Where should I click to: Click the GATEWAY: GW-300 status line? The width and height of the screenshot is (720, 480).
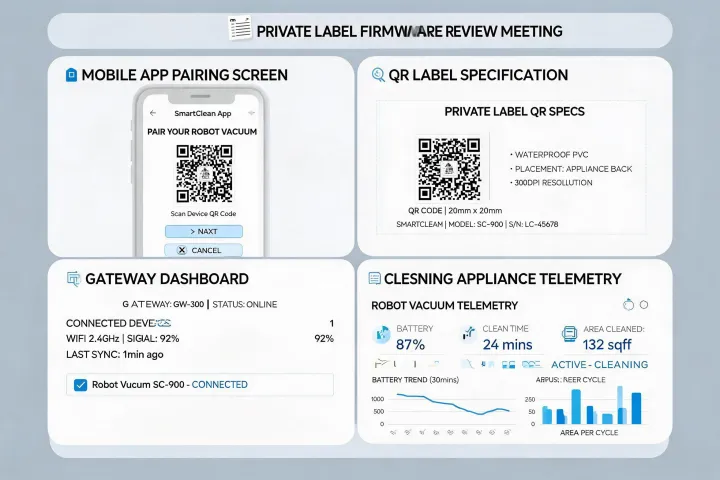click(x=200, y=304)
